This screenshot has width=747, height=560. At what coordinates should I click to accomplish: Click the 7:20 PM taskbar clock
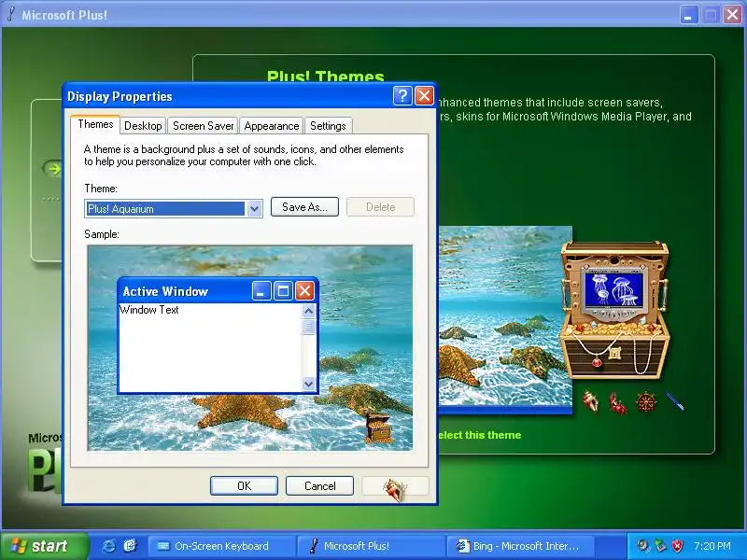point(712,546)
